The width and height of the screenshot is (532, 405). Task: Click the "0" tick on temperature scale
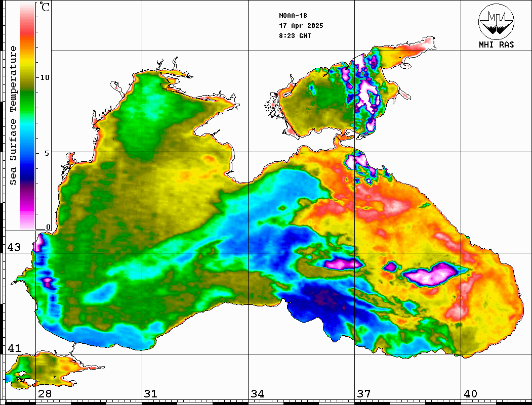pos(48,227)
